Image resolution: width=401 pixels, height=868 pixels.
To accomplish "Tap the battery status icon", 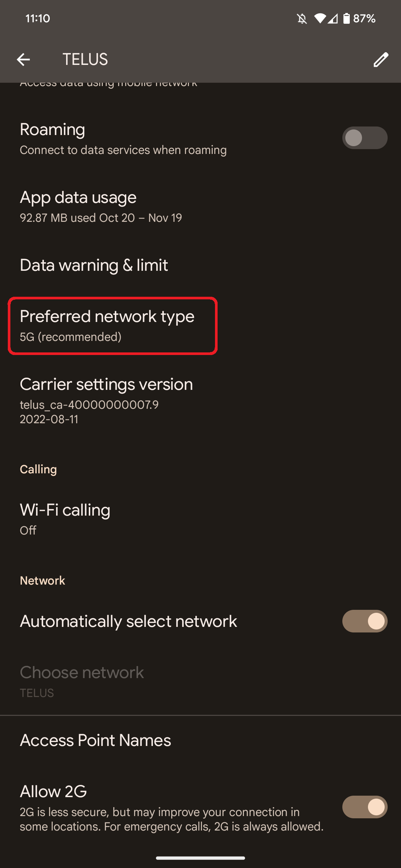I will 346,19.
